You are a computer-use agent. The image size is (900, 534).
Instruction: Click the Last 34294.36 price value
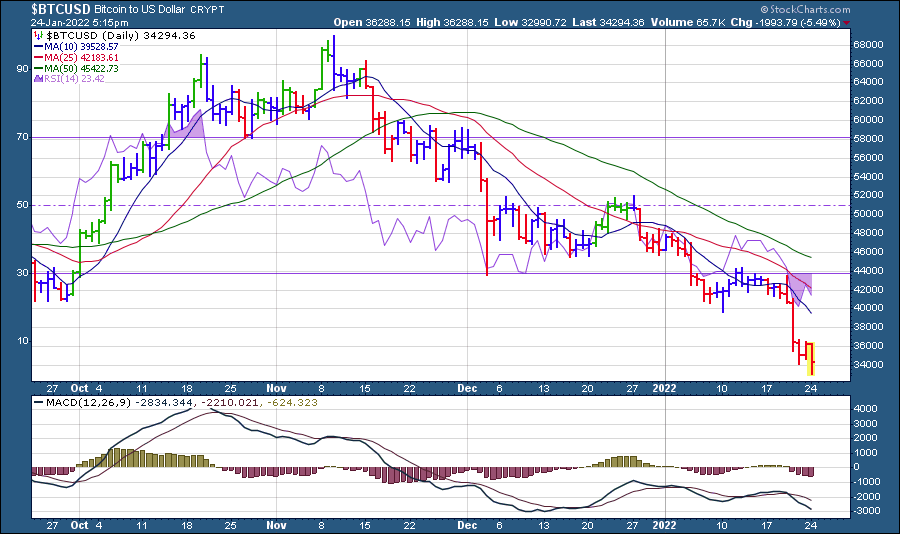click(x=624, y=21)
